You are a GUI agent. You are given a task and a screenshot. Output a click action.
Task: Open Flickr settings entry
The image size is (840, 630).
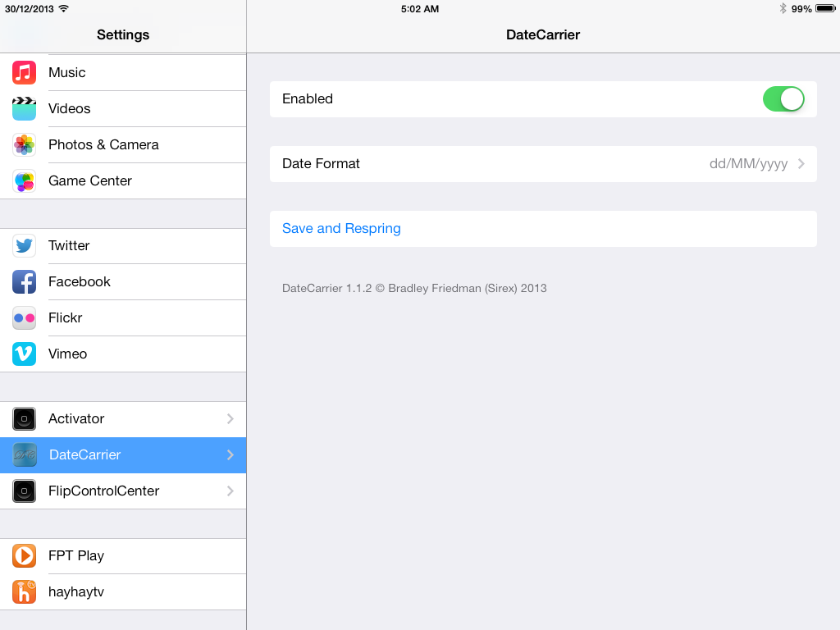(123, 317)
